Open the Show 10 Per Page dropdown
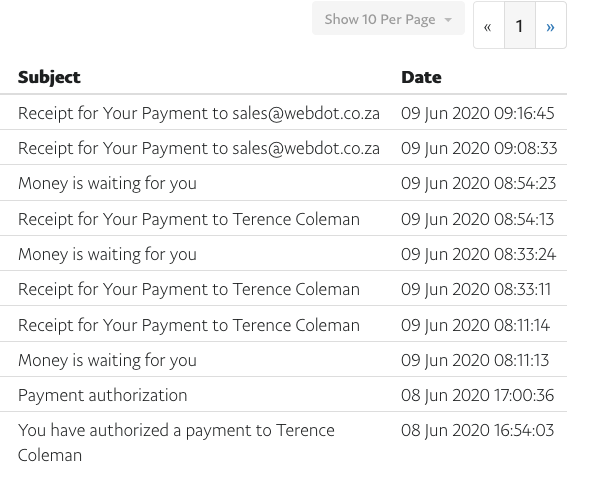This screenshot has width=593, height=480. 388,19
